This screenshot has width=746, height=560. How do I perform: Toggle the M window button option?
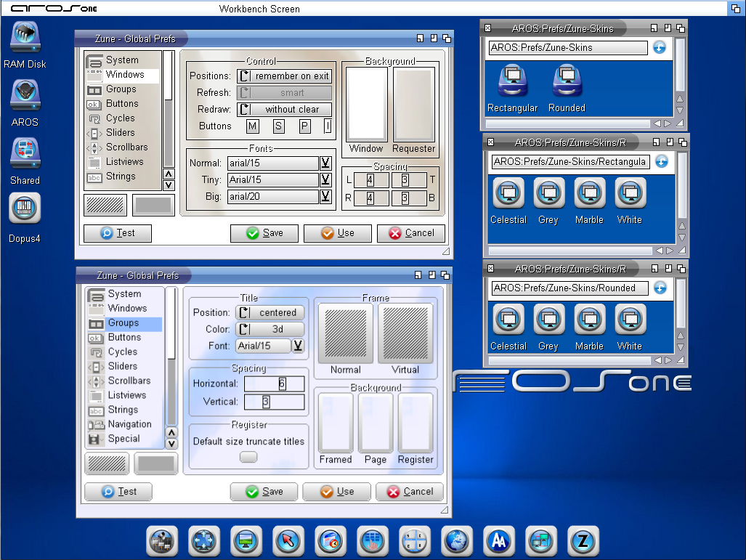[x=252, y=126]
